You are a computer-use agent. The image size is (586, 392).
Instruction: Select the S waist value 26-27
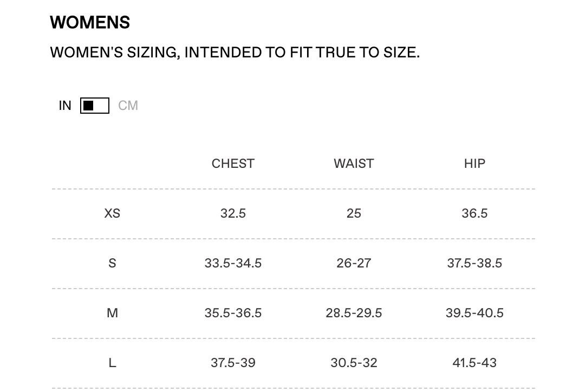[354, 263]
